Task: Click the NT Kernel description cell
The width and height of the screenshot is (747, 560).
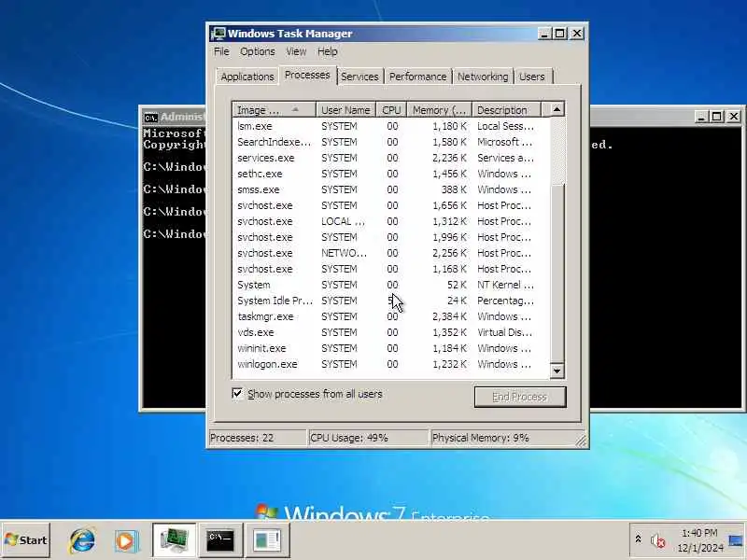Action: [505, 285]
